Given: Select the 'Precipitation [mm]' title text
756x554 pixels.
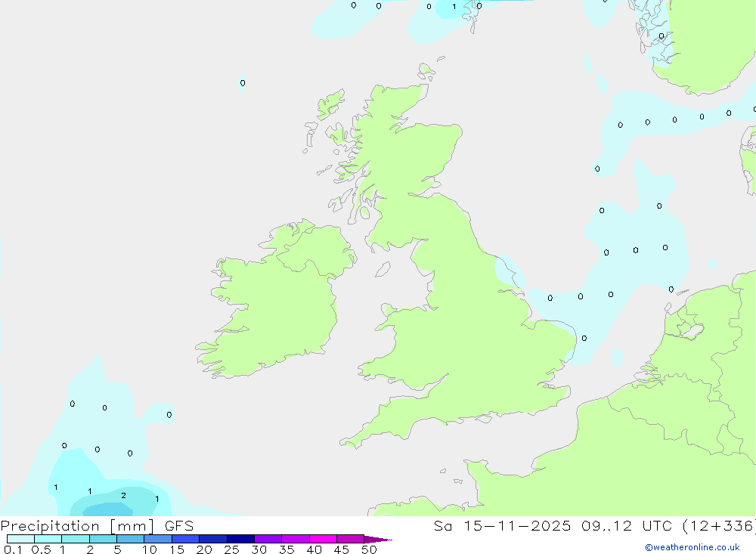Looking at the screenshot, I should [77, 526].
